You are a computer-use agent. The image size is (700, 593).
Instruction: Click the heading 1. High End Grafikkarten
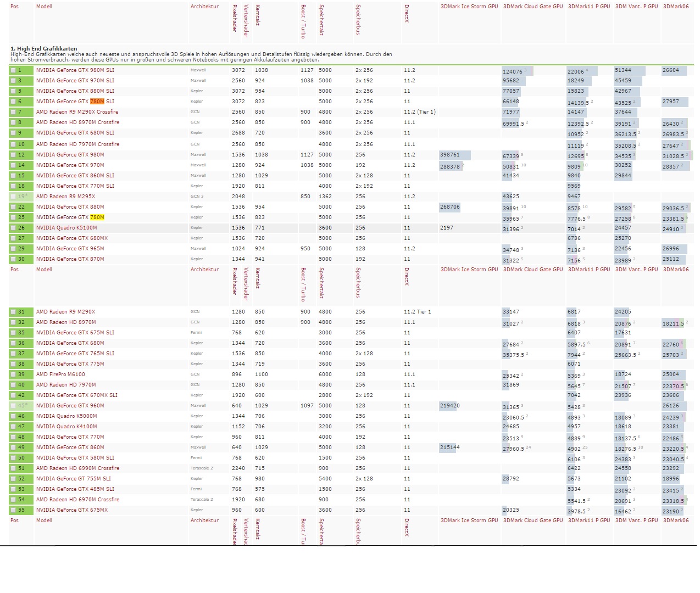click(x=44, y=49)
